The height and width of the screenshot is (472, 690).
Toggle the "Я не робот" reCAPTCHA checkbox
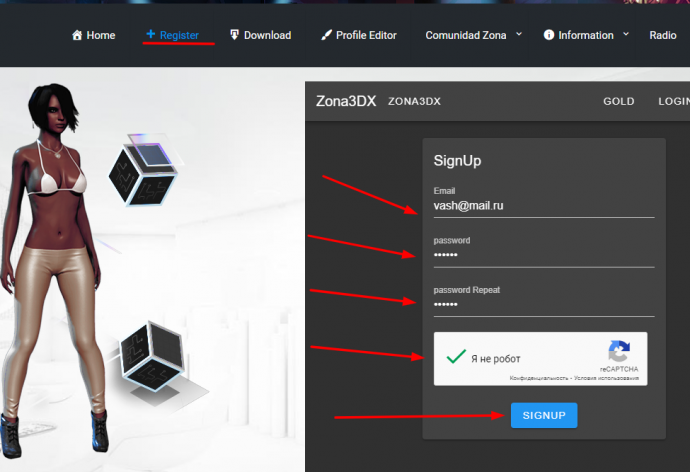coord(456,358)
